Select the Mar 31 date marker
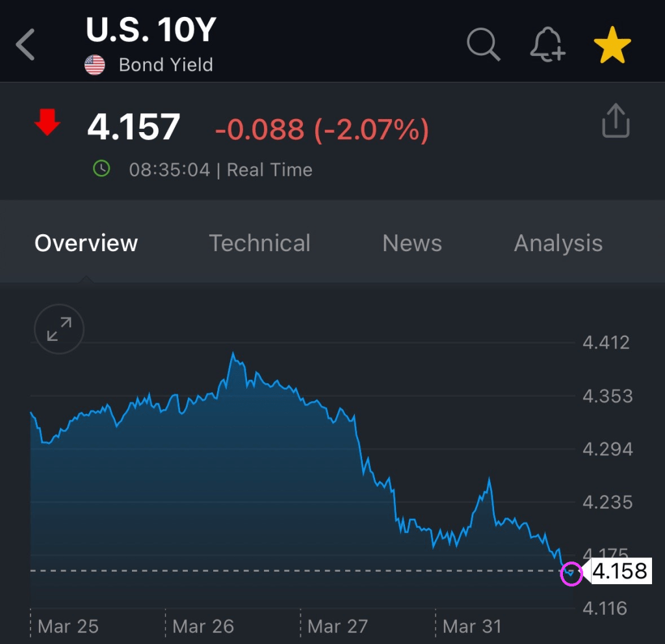Image resolution: width=665 pixels, height=644 pixels. coord(473,626)
